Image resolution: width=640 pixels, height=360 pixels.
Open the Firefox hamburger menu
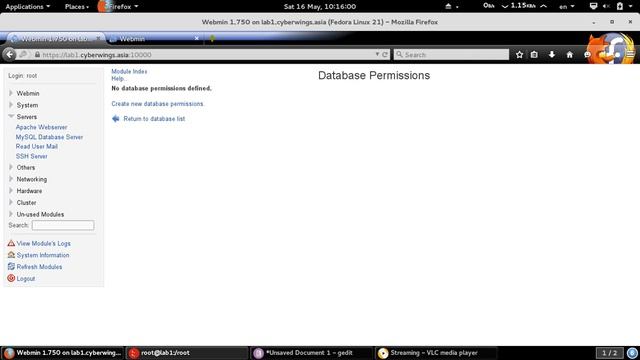click(x=631, y=54)
